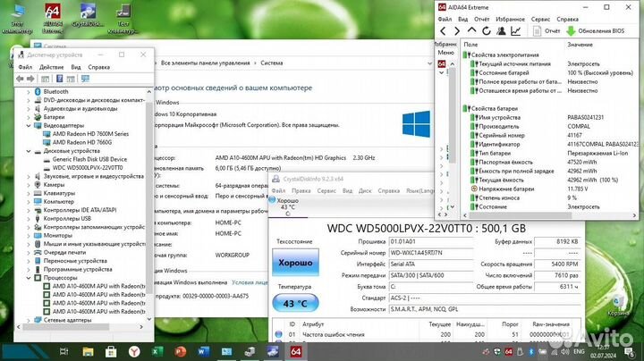Collapse the Видеоадаптеры node

[x=29, y=125]
